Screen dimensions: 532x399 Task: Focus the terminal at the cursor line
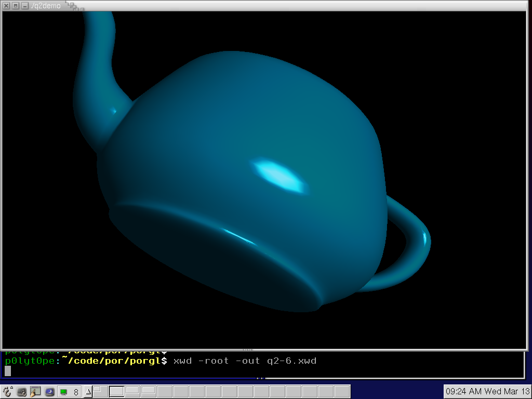(x=8, y=370)
